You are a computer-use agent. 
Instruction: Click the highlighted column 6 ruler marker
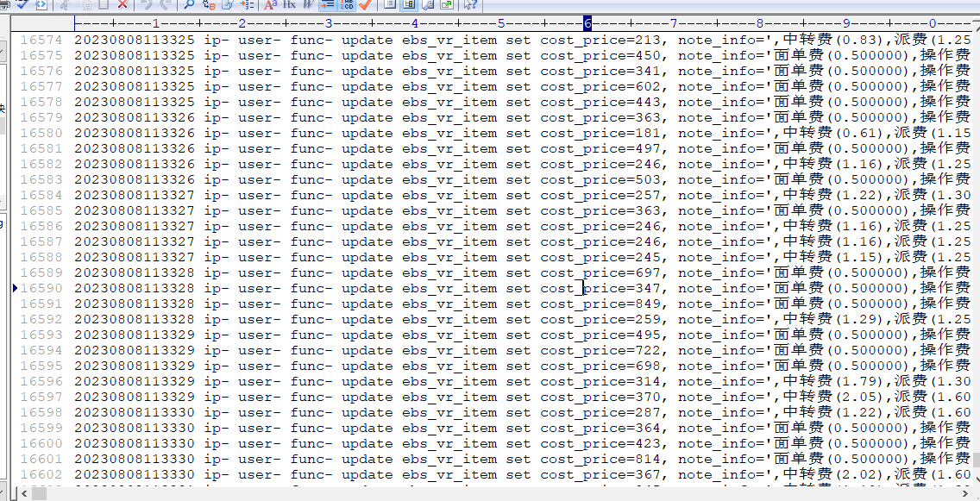click(x=587, y=23)
